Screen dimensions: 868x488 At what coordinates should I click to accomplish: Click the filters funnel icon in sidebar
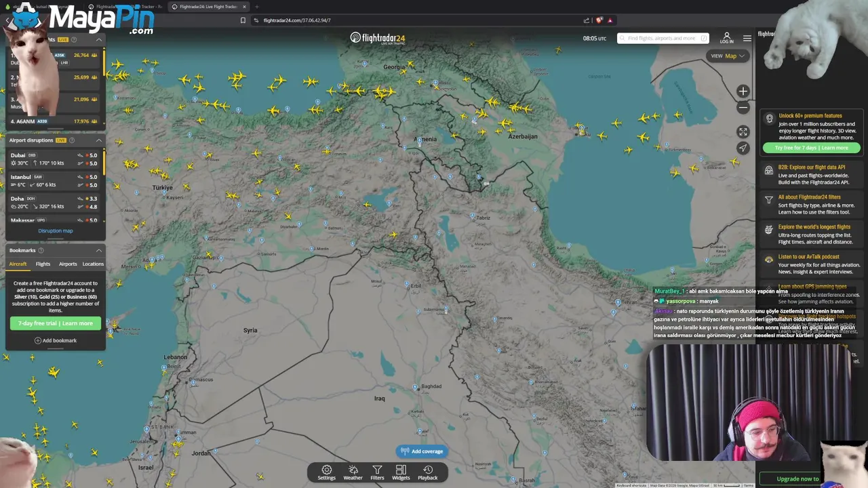point(769,200)
